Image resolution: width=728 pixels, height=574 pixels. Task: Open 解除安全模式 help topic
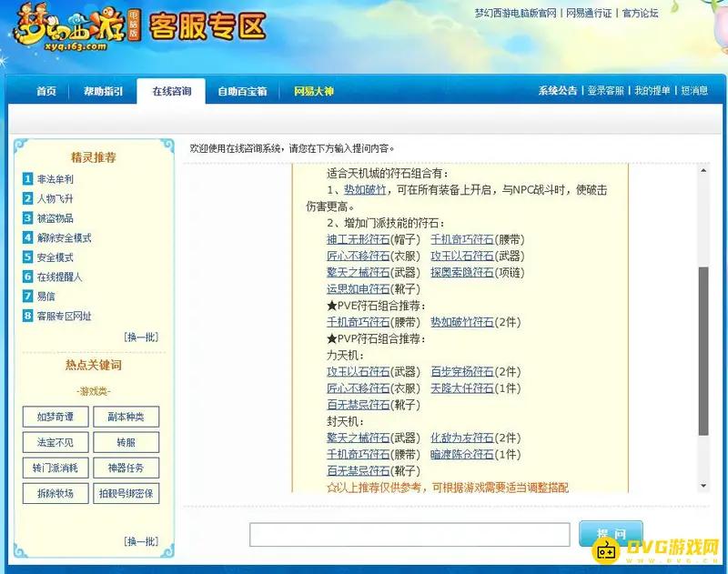[x=64, y=237]
